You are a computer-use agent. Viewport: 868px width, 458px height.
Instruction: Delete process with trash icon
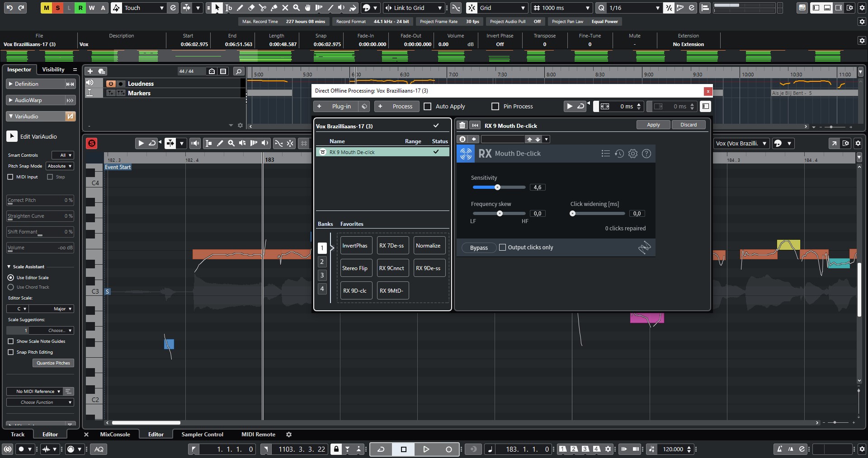coord(462,126)
